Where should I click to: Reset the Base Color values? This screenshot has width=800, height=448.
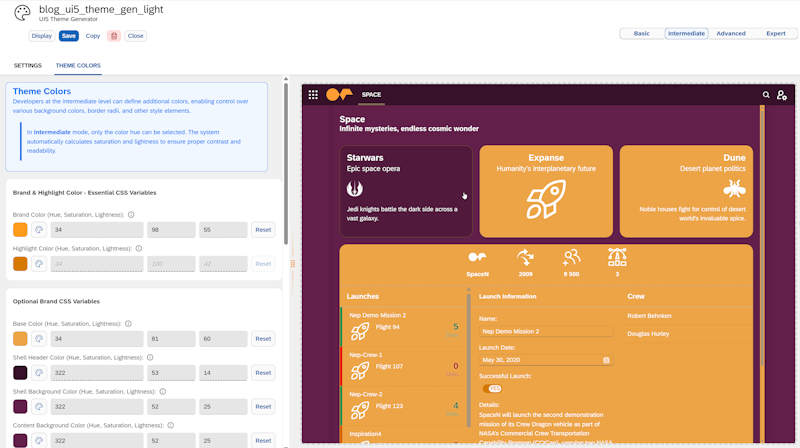[263, 339]
